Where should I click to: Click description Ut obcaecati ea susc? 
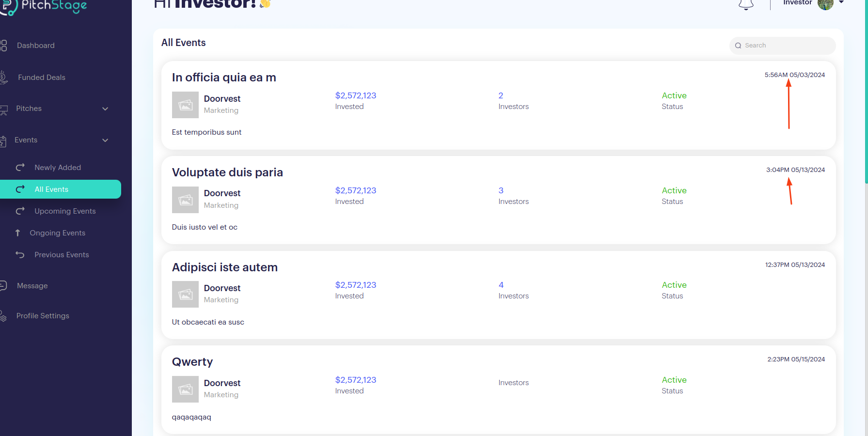point(208,322)
